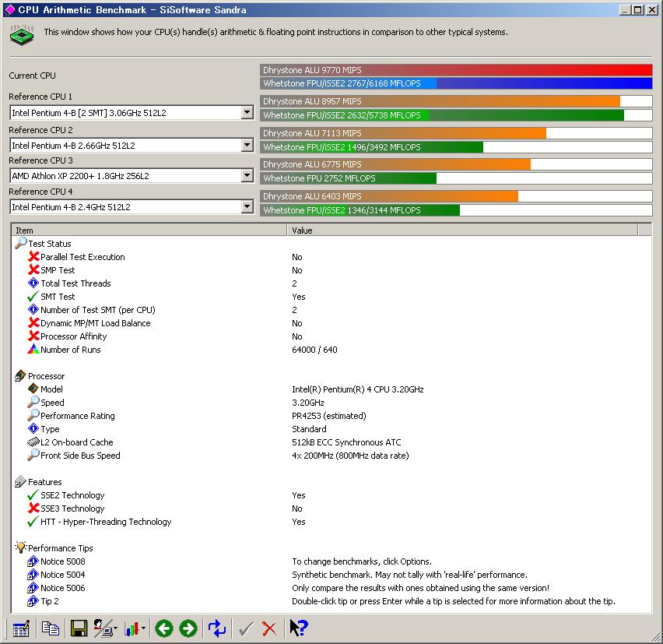This screenshot has width=663, height=644.
Task: Click the grey checkmark OK icon
Action: click(246, 628)
